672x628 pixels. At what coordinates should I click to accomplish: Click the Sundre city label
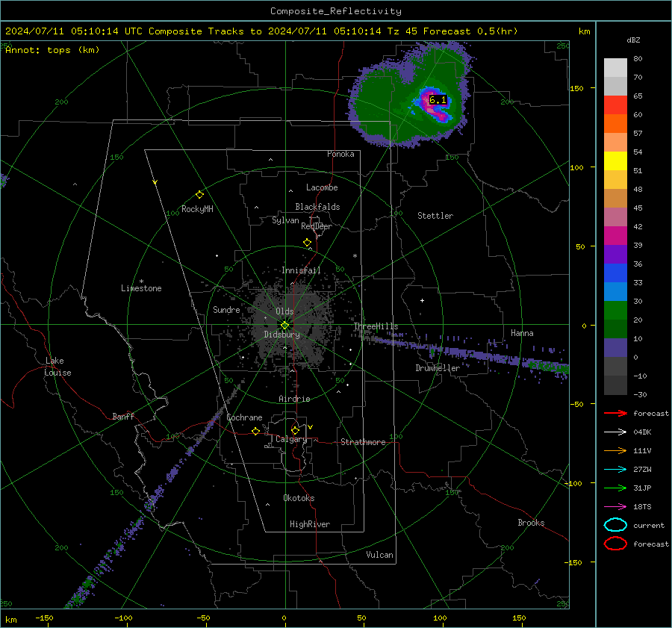[226, 309]
